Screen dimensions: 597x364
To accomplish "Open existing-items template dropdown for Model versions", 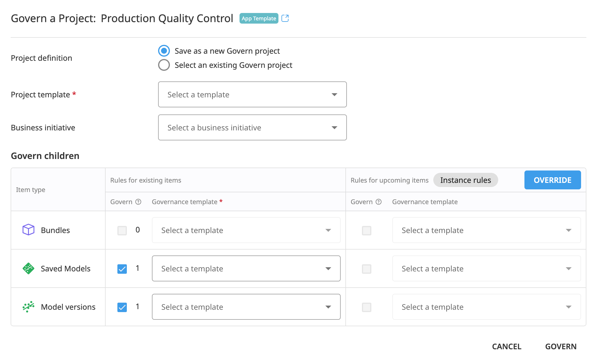I will (246, 307).
